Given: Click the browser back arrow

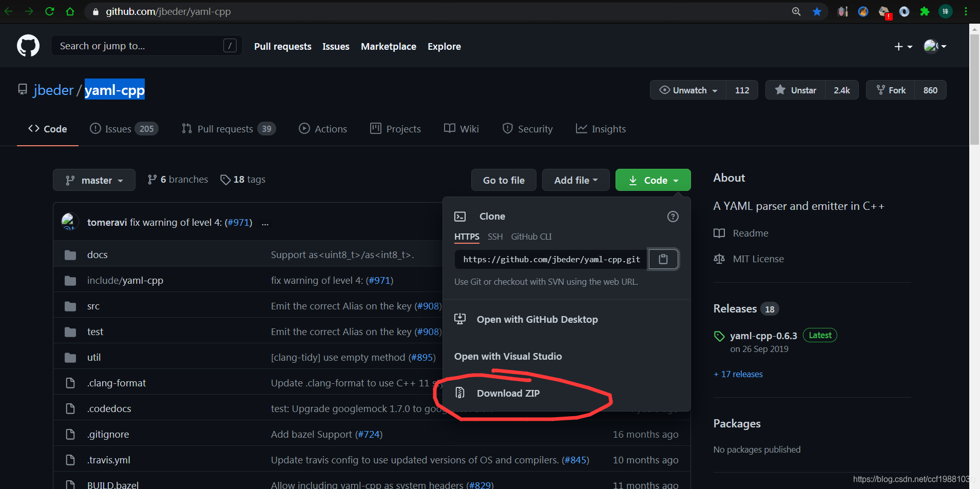Looking at the screenshot, I should (9, 11).
